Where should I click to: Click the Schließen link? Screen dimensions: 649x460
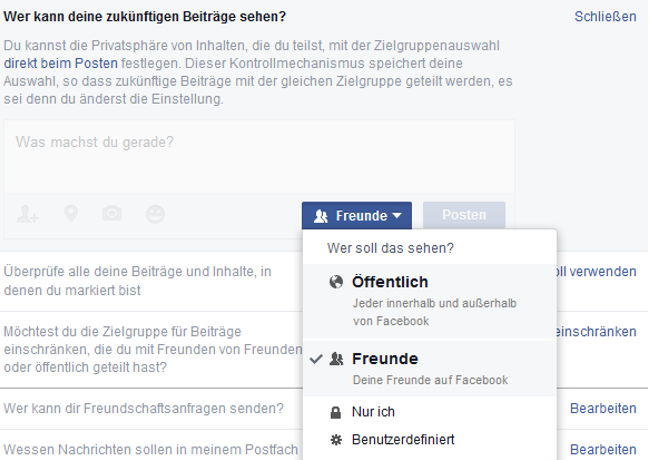[605, 17]
